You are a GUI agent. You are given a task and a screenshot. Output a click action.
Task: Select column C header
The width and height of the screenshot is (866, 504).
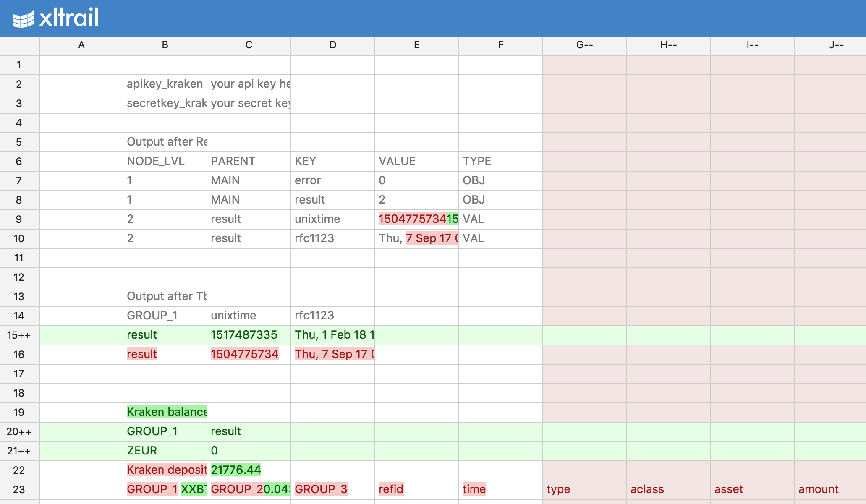(x=249, y=45)
